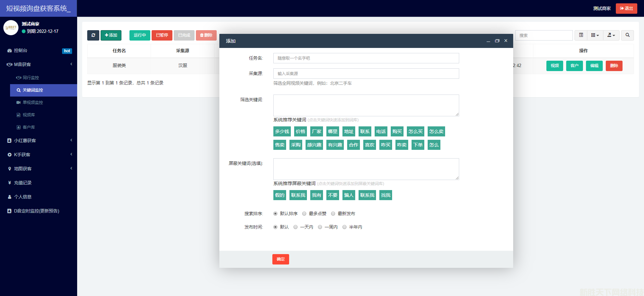Click the refresh icon button
The height and width of the screenshot is (296, 644).
coord(93,35)
